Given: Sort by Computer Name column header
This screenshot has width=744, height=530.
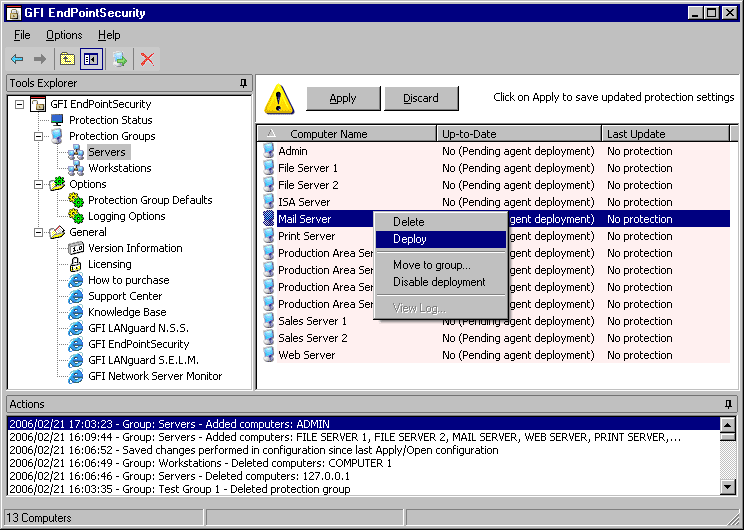Looking at the screenshot, I should pyautogui.click(x=347, y=134).
